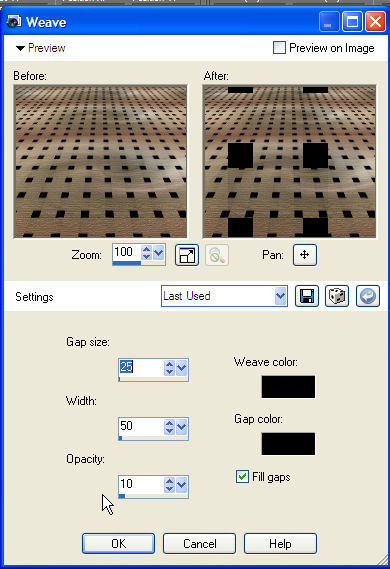This screenshot has height=569, width=390.
Task: Uncheck the Fill gaps checkbox
Action: tap(242, 476)
